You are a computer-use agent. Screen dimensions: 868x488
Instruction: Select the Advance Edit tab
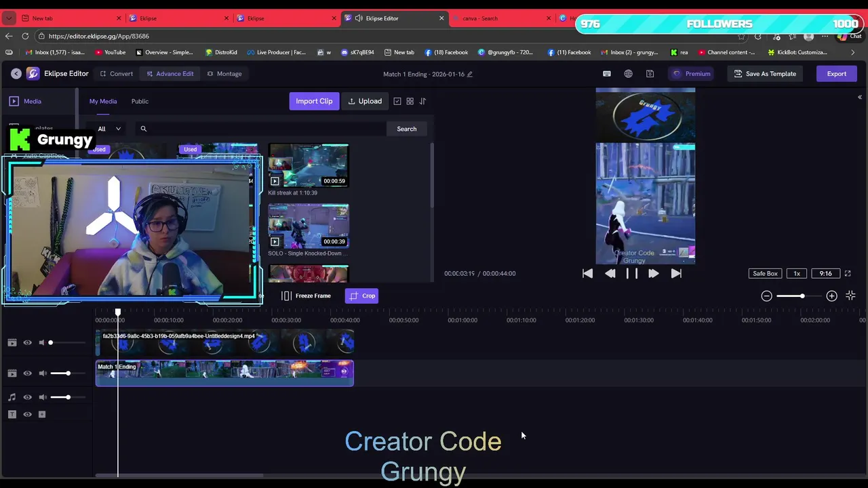click(x=170, y=74)
